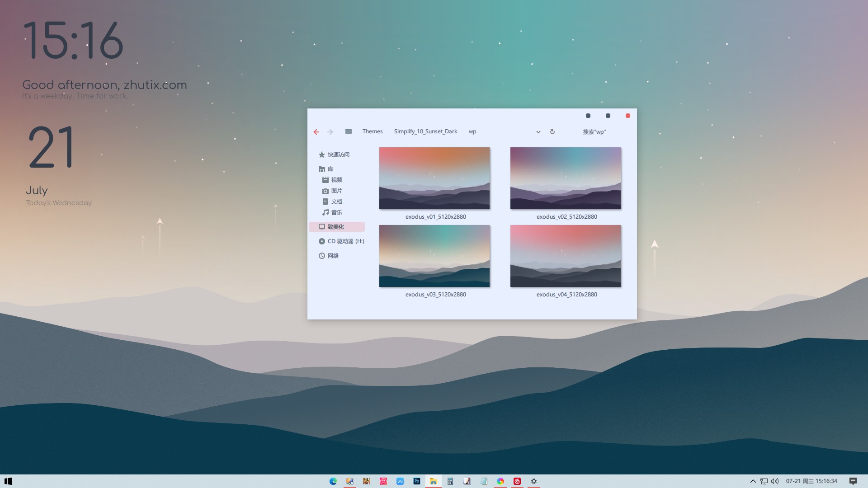Click the file name exodus_v03_5120x2880
Viewport: 868px width, 488px height.
pyautogui.click(x=435, y=295)
